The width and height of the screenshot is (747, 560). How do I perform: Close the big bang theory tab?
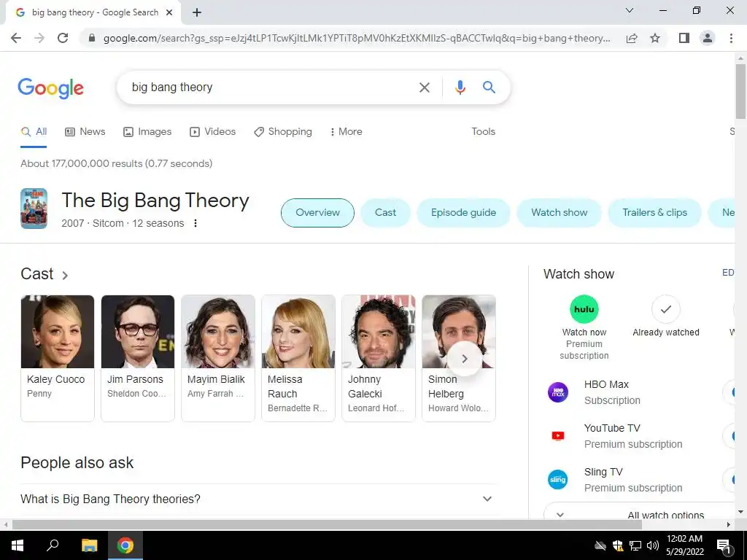169,13
